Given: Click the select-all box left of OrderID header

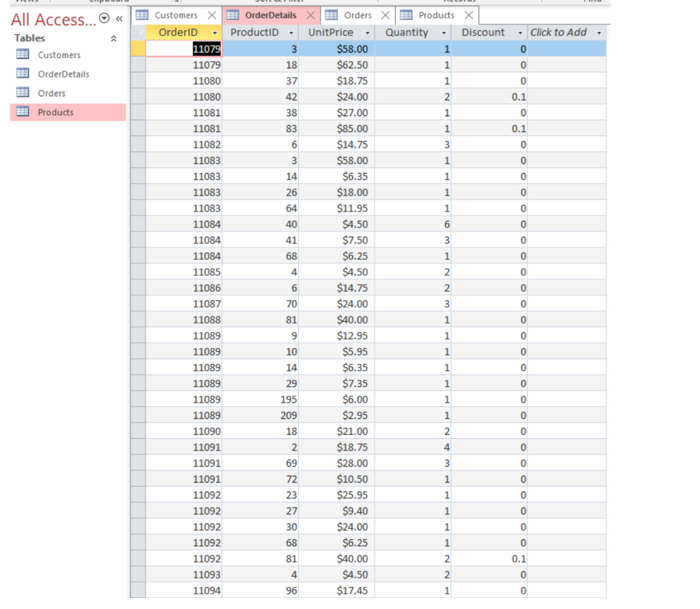Looking at the screenshot, I should point(138,33).
